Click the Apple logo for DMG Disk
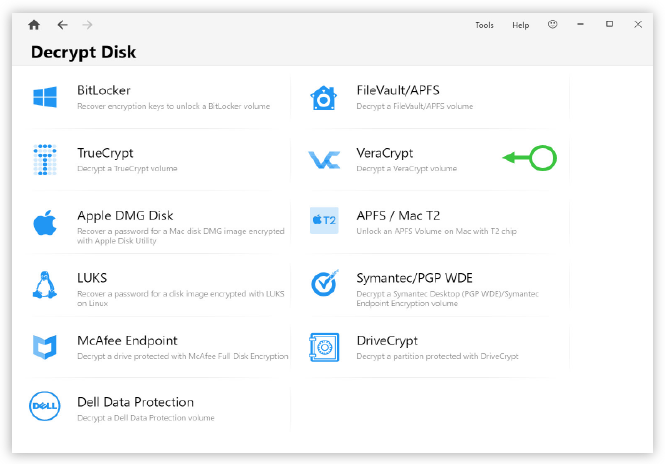Screen dimensions: 665x464 click(45, 222)
